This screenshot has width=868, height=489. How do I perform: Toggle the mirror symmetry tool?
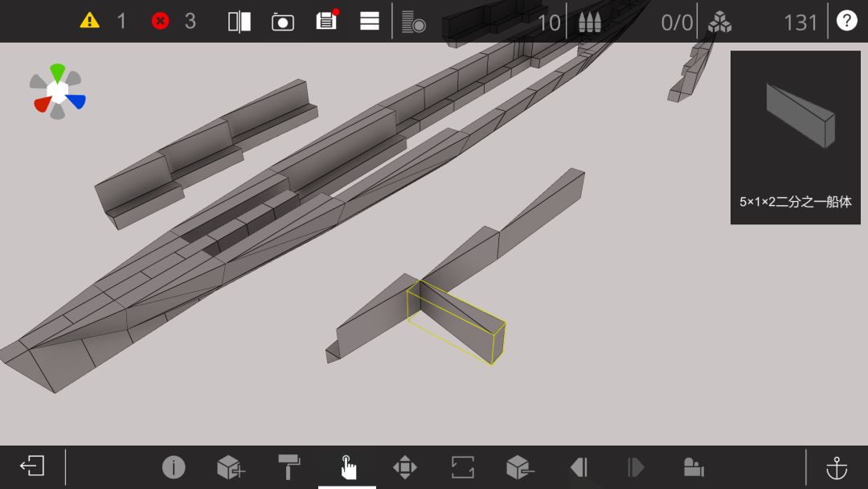click(x=240, y=22)
